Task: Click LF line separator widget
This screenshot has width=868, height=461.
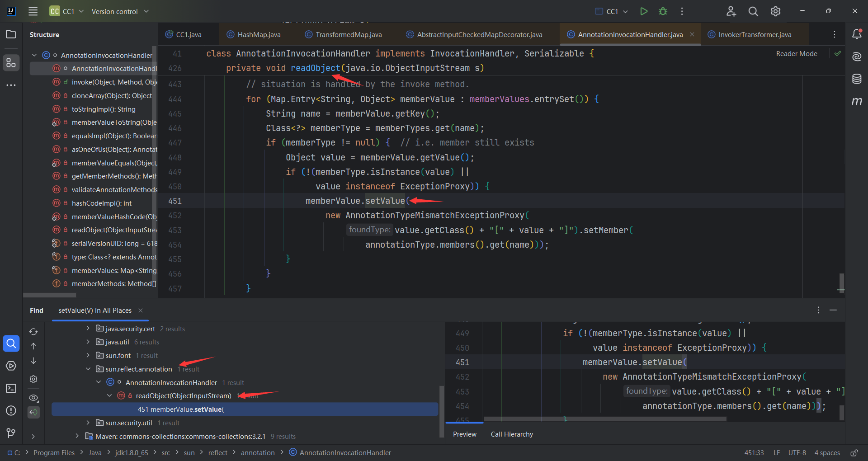Action: click(776, 453)
